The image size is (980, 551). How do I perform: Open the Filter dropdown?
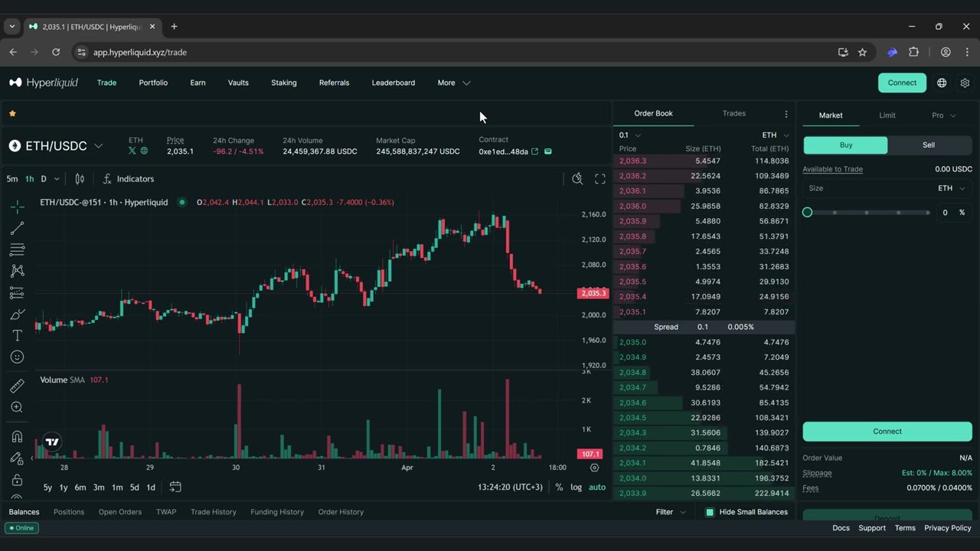671,512
